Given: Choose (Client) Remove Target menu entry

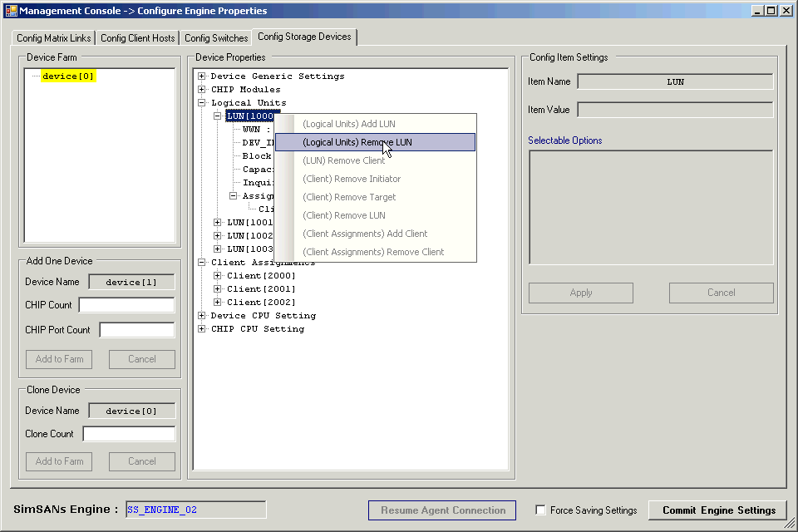Looking at the screenshot, I should (x=375, y=197).
